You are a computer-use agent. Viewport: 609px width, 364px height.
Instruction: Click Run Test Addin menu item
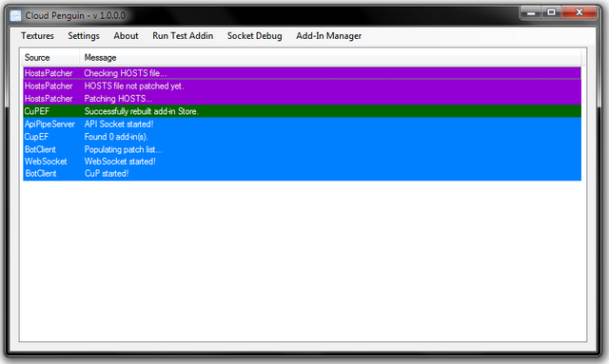(183, 36)
